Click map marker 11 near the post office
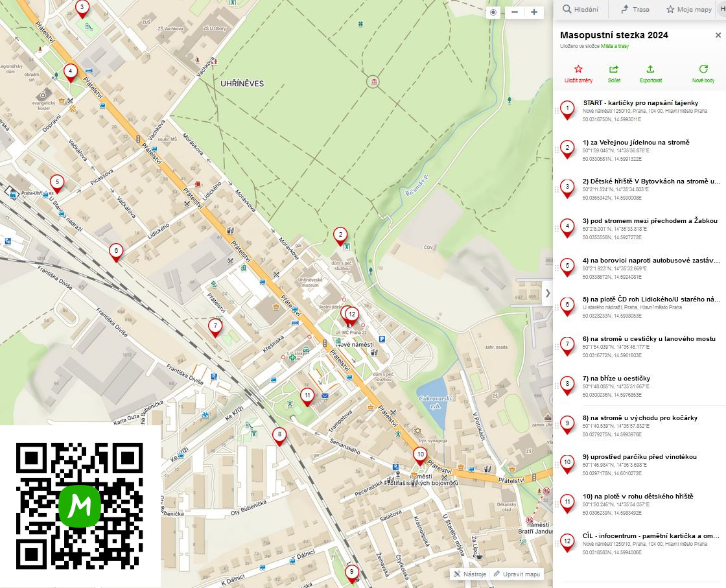Viewport: 726px width, 588px height. tap(307, 397)
